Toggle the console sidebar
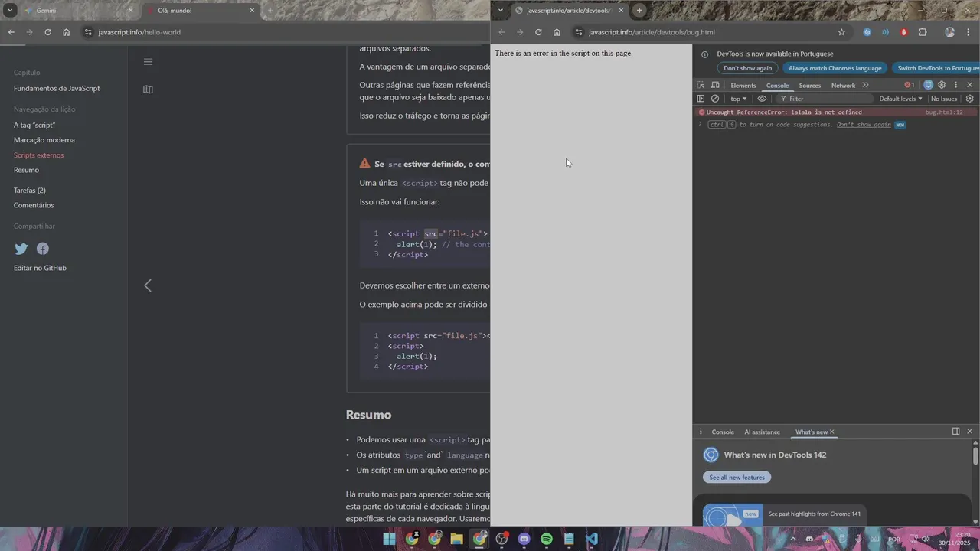This screenshot has height=551, width=980. tap(701, 99)
